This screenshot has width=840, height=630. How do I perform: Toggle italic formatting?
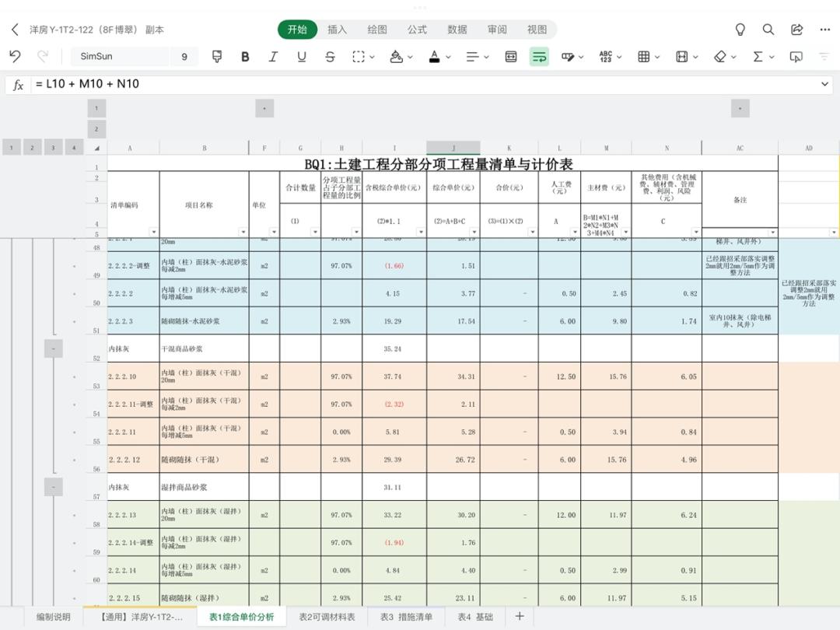pos(274,56)
